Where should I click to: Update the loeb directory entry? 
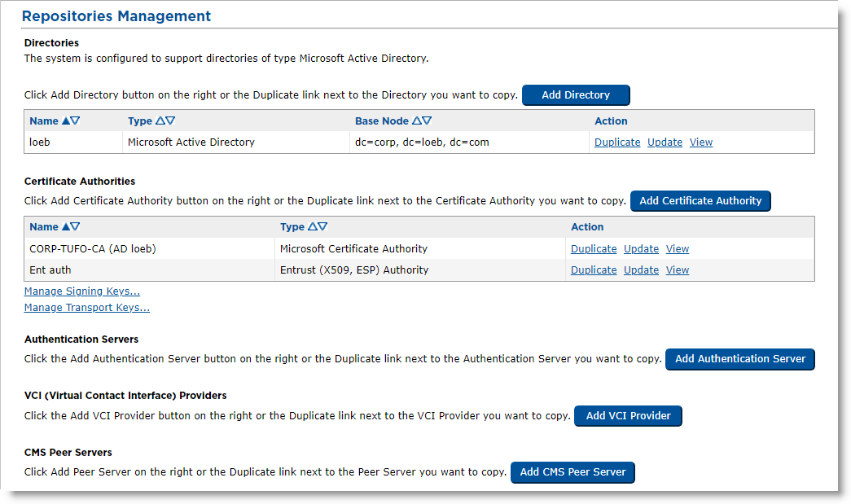click(x=665, y=142)
